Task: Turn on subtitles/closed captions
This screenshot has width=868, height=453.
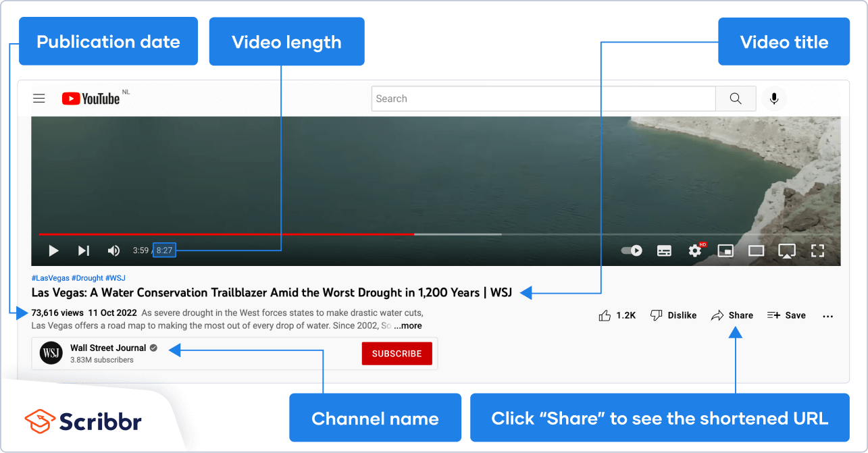Action: [664, 250]
